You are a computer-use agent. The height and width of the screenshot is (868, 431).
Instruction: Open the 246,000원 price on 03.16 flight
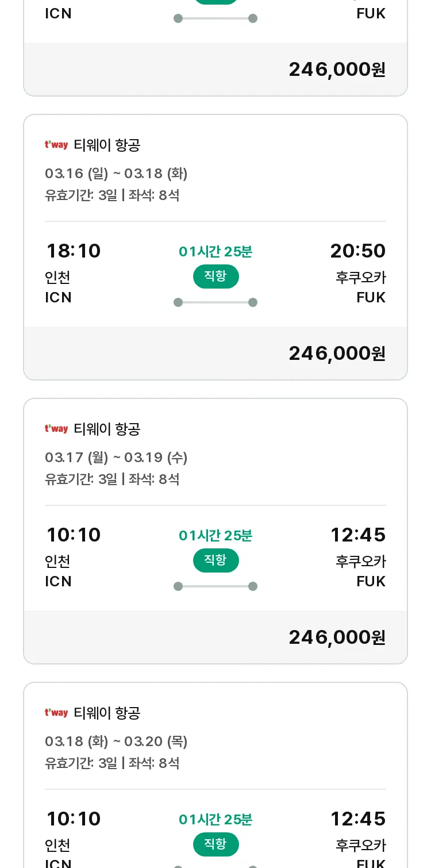[337, 354]
